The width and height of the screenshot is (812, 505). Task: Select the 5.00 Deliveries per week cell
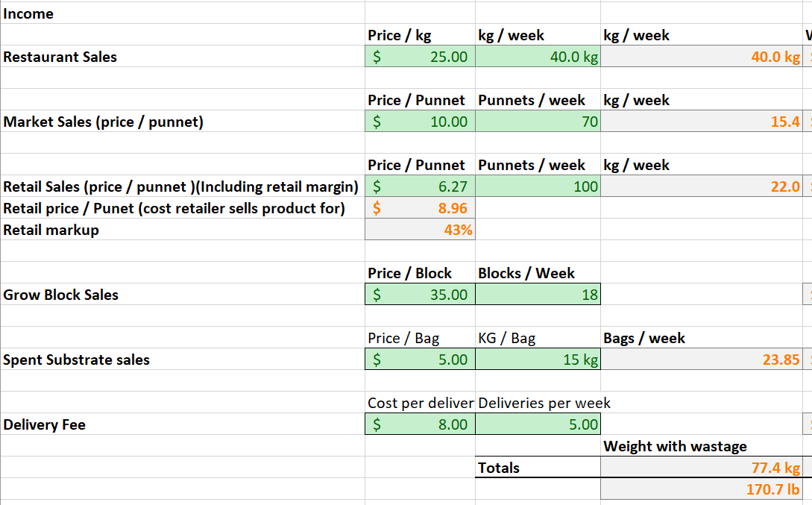[538, 424]
